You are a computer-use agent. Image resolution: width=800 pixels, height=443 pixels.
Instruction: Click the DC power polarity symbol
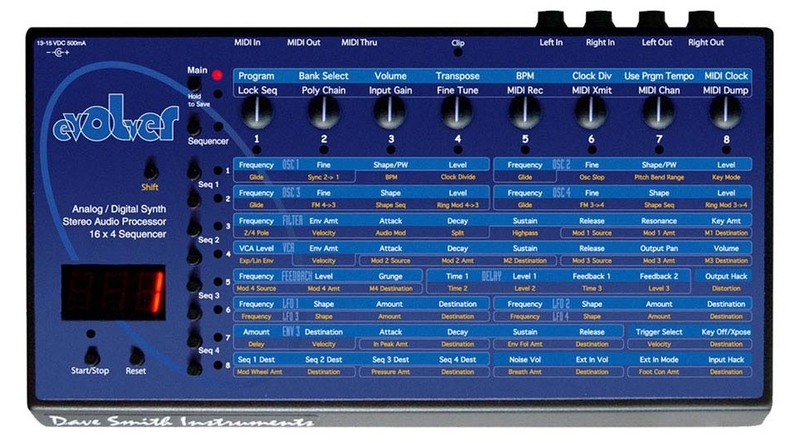click(58, 53)
